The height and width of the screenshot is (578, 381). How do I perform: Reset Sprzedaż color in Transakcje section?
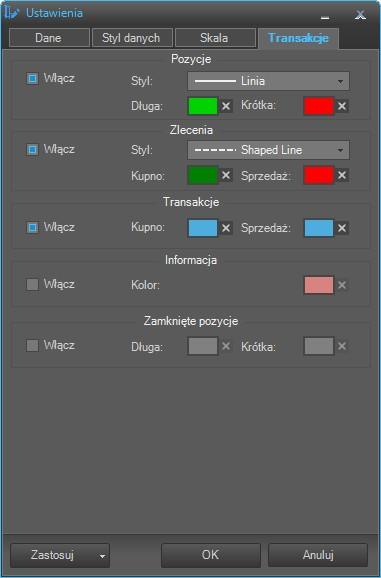pos(342,228)
